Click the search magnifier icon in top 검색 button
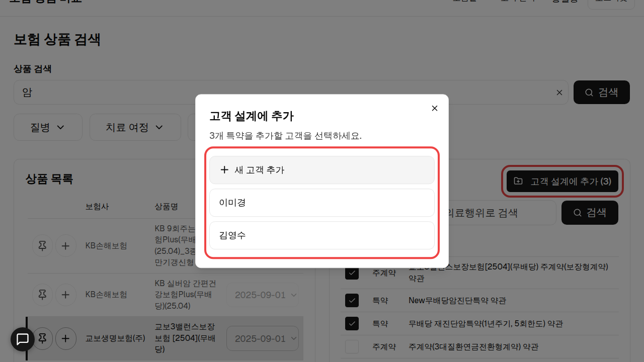Image resolution: width=644 pixels, height=362 pixels. click(589, 93)
